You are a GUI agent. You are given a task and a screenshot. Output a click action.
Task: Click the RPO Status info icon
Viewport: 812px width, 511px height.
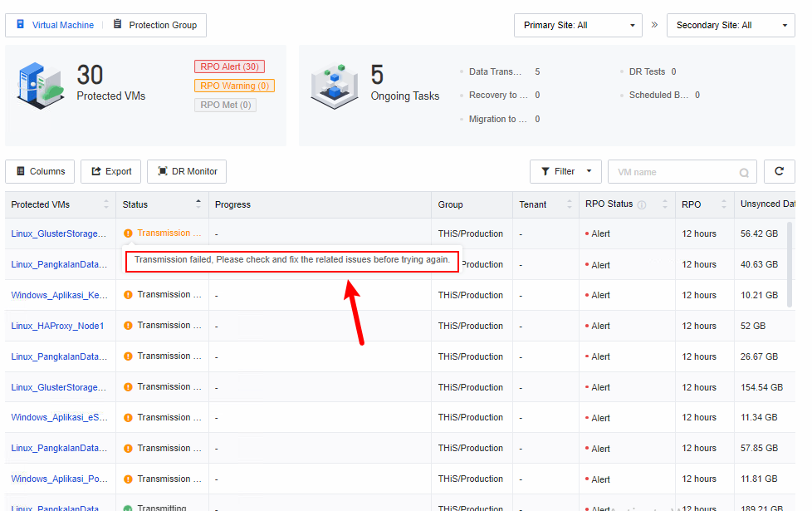coord(642,204)
